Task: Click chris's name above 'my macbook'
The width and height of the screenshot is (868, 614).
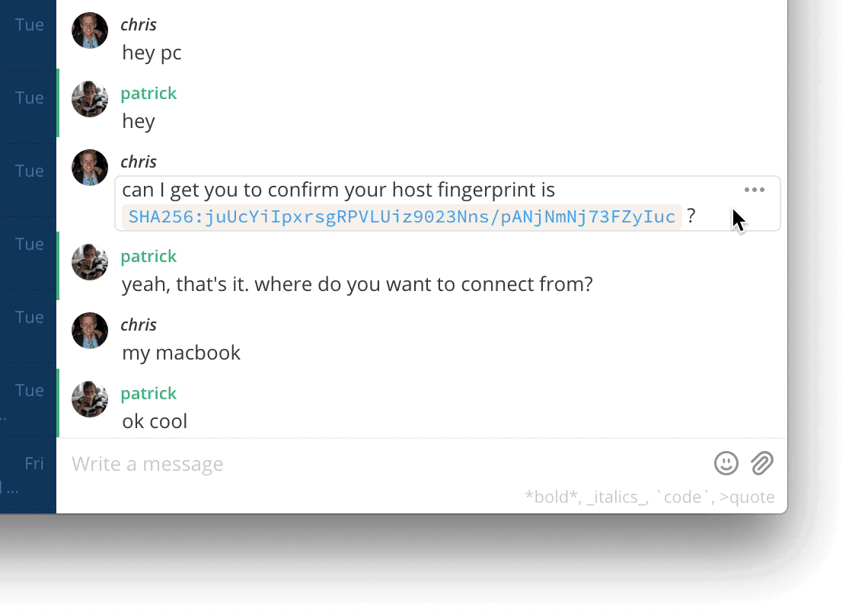Action: pos(139,325)
